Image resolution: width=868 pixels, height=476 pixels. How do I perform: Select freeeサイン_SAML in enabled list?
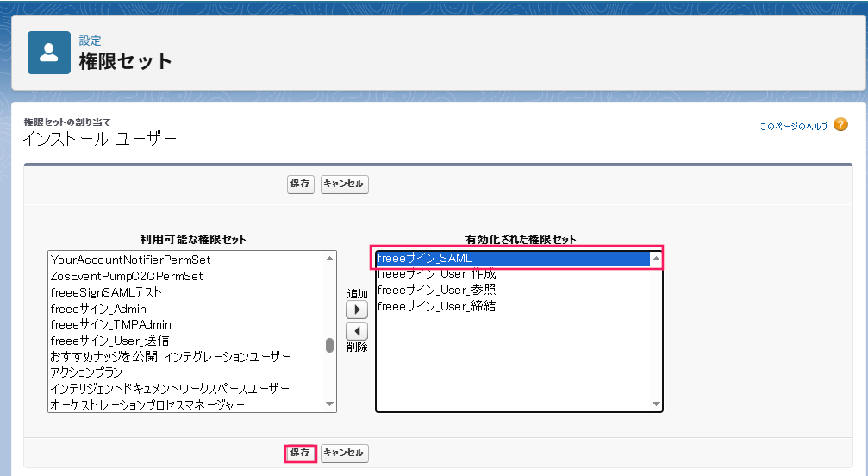coord(513,258)
